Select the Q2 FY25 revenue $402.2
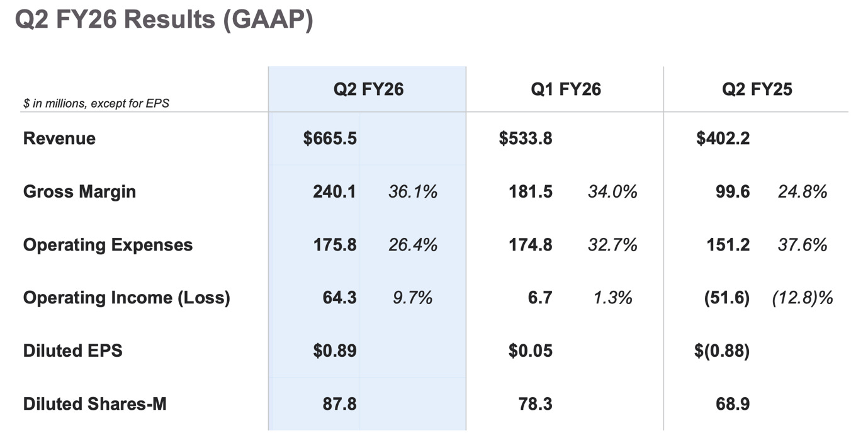This screenshot has width=868, height=445. [x=723, y=138]
